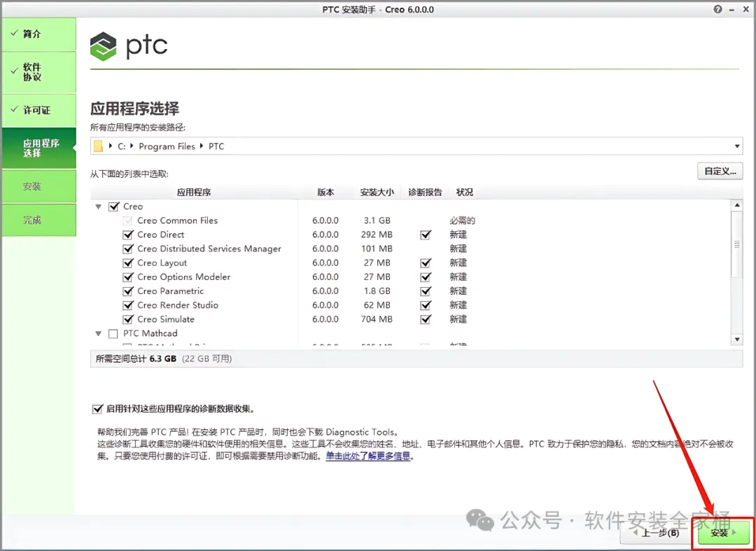Screen dimensions: 756x551
Task: Collapse the PTC Mathcad tree group
Action: (x=99, y=333)
